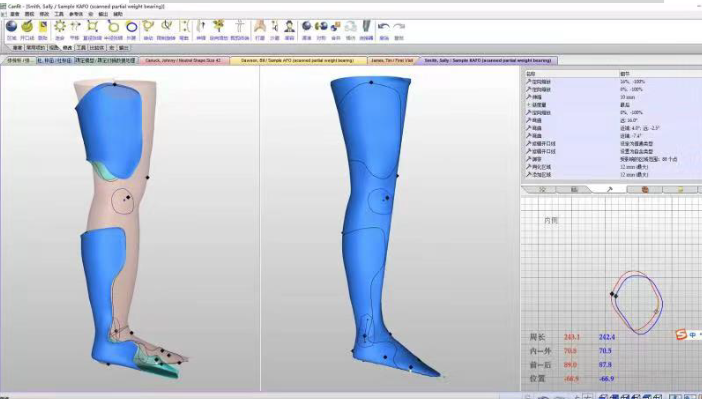Select the orange icon tab in the side panel
Image resolution: width=702 pixels, height=399 pixels.
[645, 190]
